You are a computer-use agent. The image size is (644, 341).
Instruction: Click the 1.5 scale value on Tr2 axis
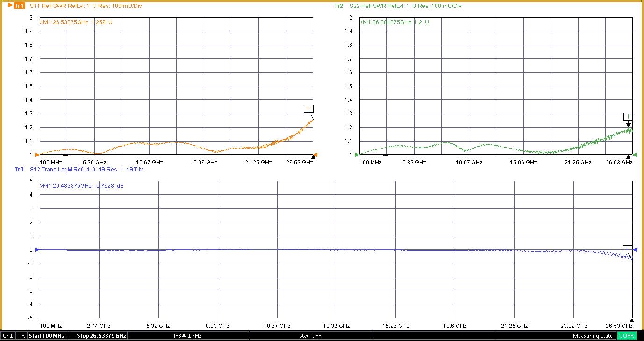[x=349, y=86]
